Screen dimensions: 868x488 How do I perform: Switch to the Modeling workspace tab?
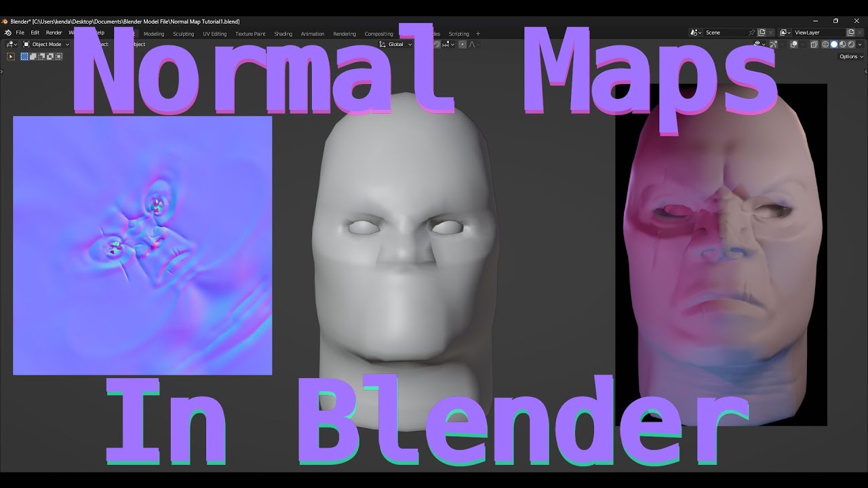(x=154, y=34)
